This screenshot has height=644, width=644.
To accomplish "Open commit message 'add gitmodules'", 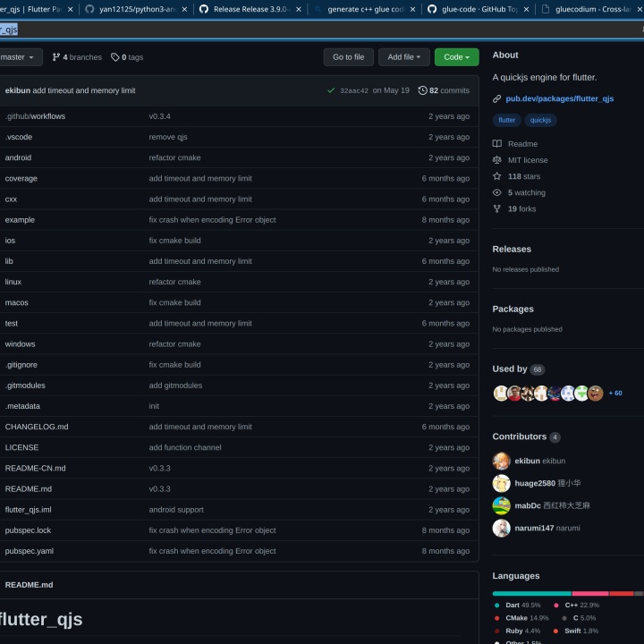I will (175, 386).
